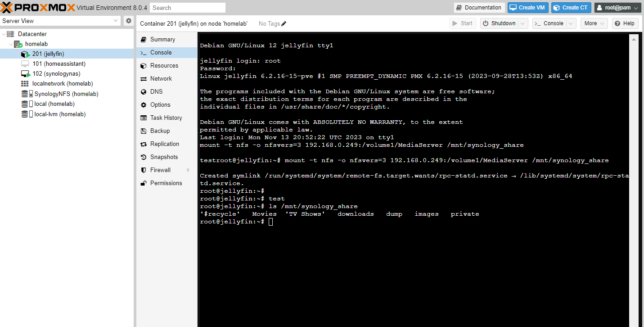Screen dimensions: 644x327
Task: Click the terminal cursor prompt
Action: click(271, 222)
